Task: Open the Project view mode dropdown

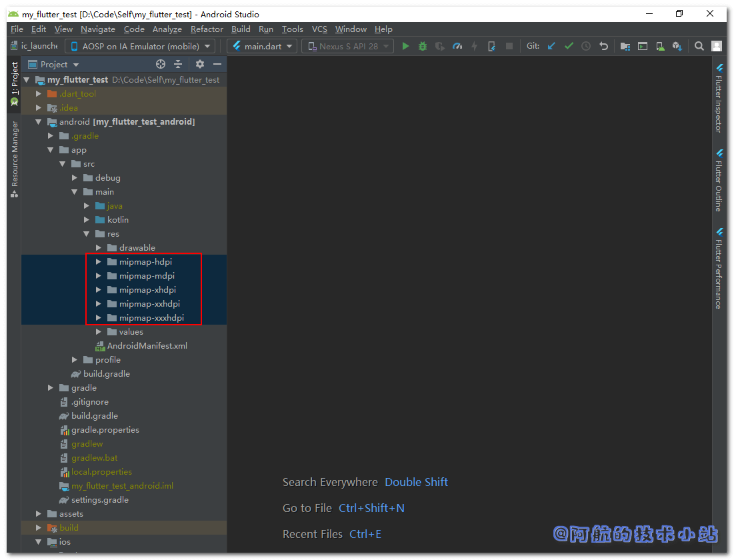Action: point(59,65)
